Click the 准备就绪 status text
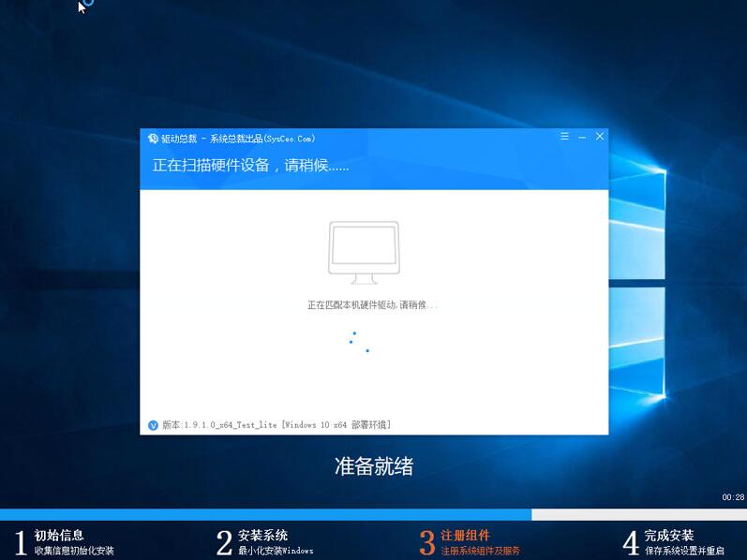This screenshot has width=747, height=560. point(374,466)
